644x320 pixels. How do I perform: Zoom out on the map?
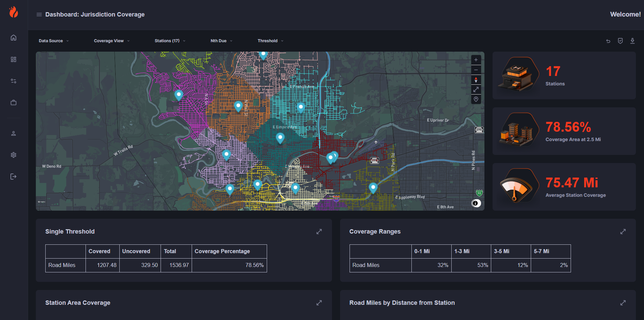[476, 70]
